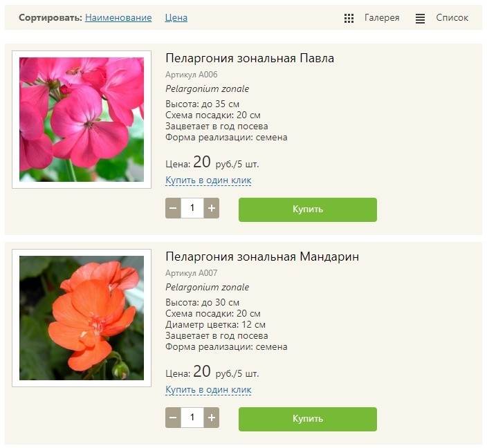Decrease quantity for Пеларгония Павла
This screenshot has width=487, height=448.
(x=173, y=208)
